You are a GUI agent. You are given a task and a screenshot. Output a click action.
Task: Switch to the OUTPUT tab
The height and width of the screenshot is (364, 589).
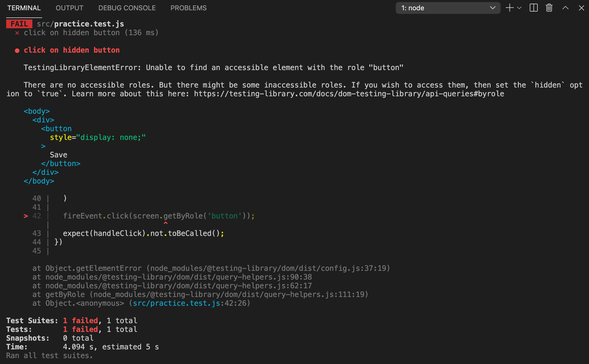pos(69,8)
